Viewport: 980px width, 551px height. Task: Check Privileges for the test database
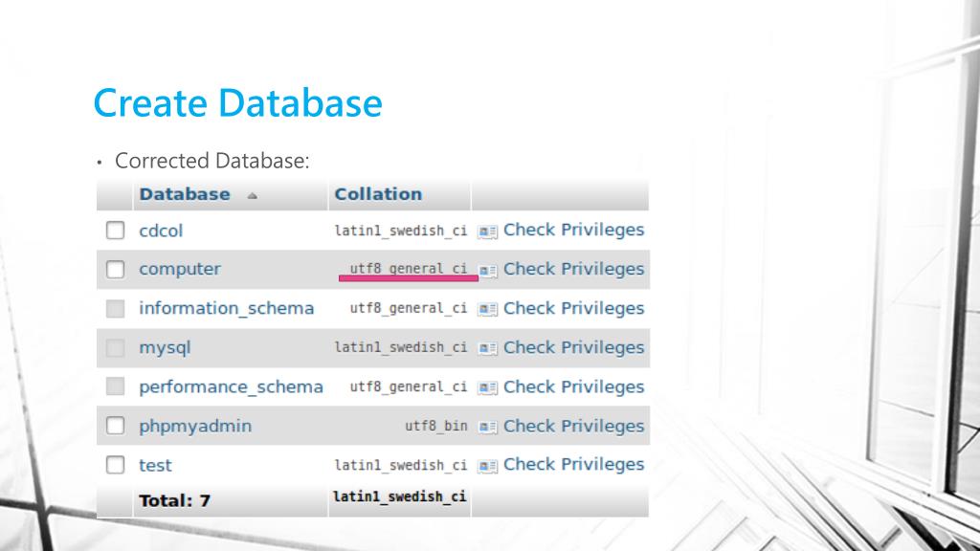point(574,464)
